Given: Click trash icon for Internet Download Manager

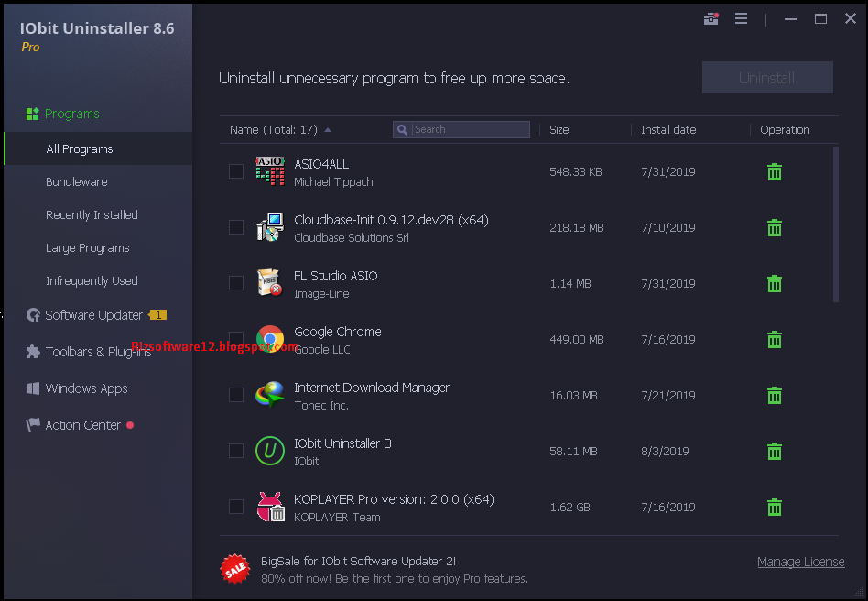Looking at the screenshot, I should (x=774, y=396).
